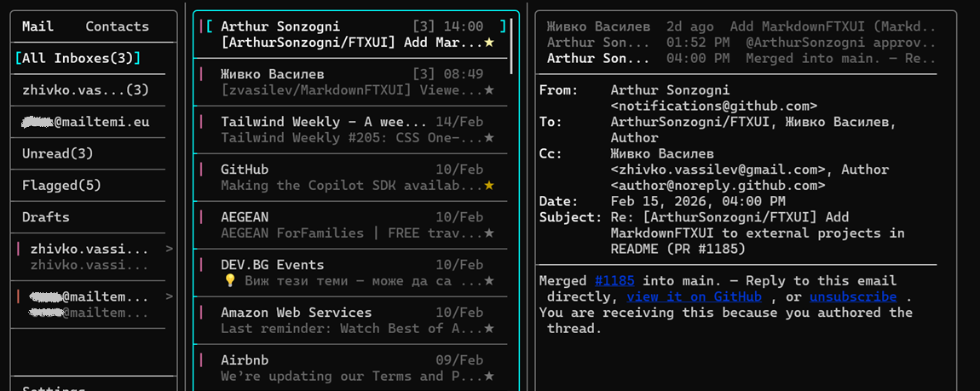Click the unsubscribe link

(852, 296)
